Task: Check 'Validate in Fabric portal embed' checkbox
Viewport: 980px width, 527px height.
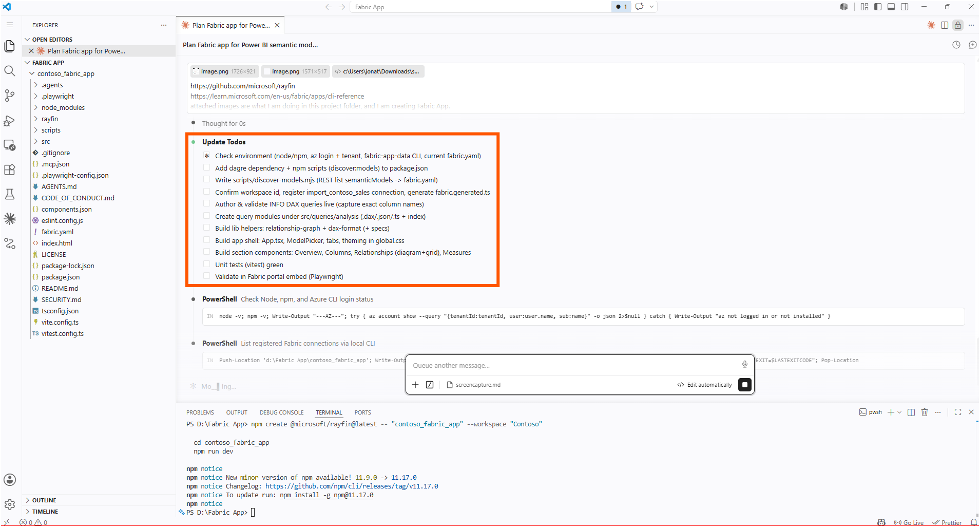Action: click(x=206, y=276)
